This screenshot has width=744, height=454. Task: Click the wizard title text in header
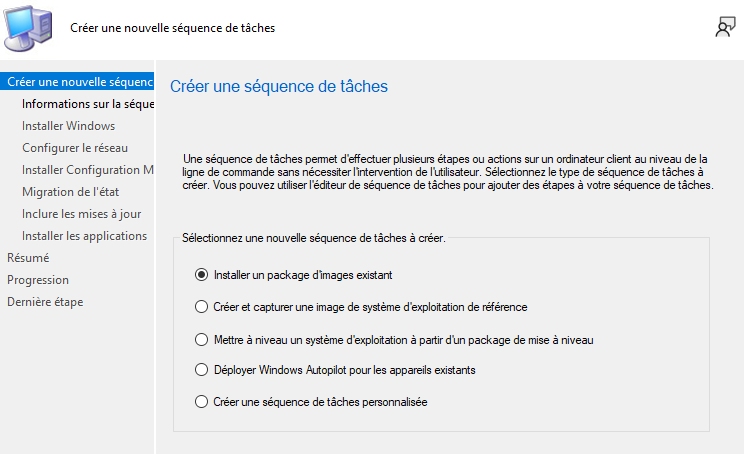tap(172, 28)
